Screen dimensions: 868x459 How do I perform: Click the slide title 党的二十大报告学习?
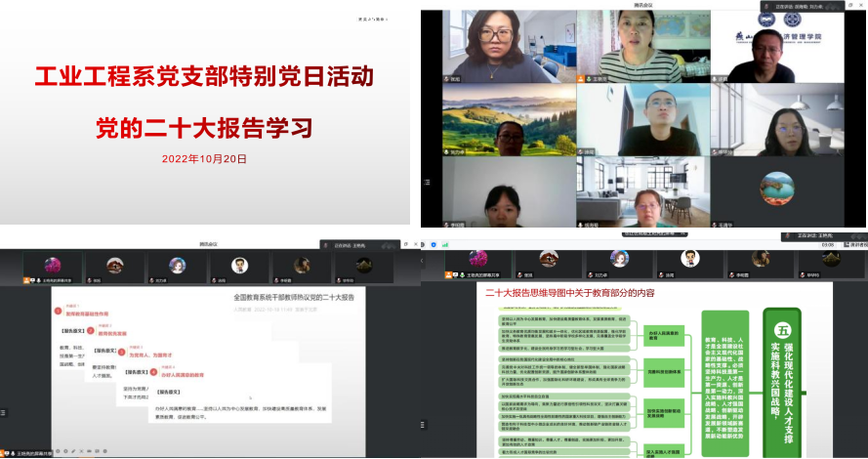point(204,127)
